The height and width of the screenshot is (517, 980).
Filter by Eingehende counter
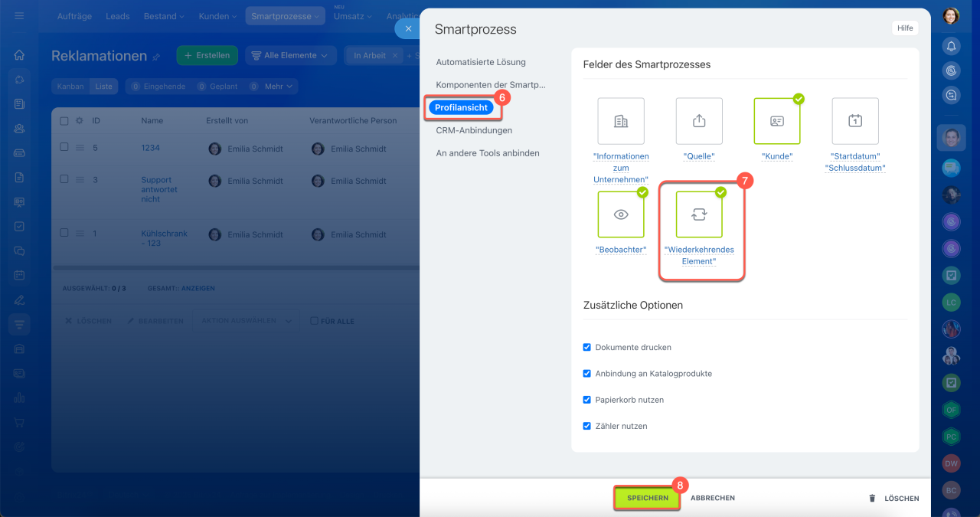tap(158, 87)
